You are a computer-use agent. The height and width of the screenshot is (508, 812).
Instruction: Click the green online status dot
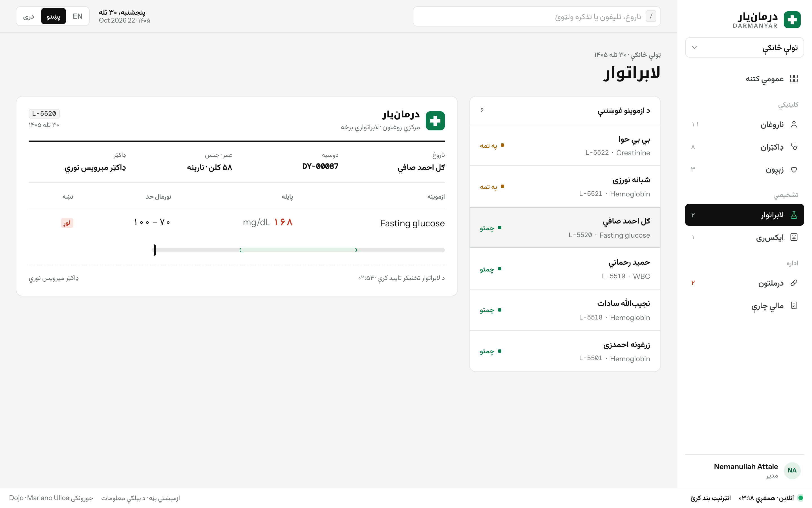click(x=801, y=498)
